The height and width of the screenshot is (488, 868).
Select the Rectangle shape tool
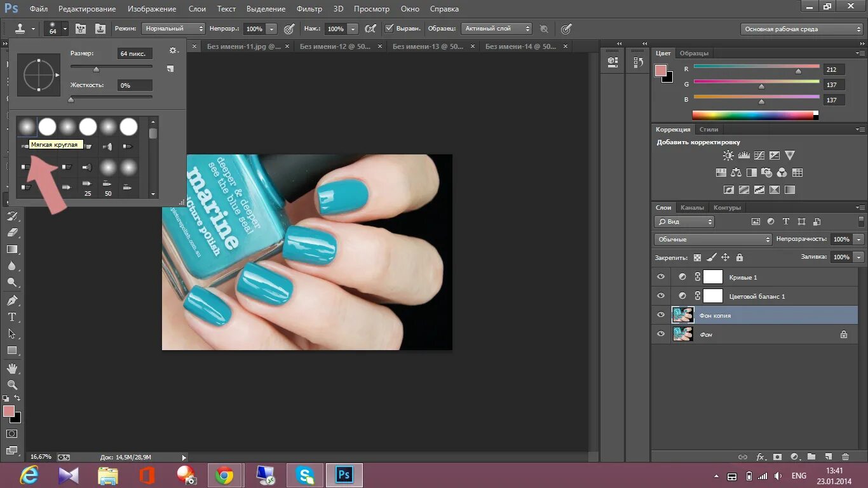11,350
